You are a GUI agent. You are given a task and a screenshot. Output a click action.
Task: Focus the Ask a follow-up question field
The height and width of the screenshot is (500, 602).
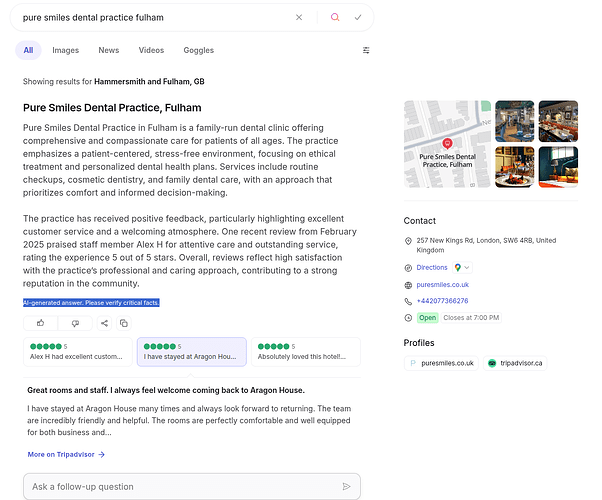[x=180, y=486]
